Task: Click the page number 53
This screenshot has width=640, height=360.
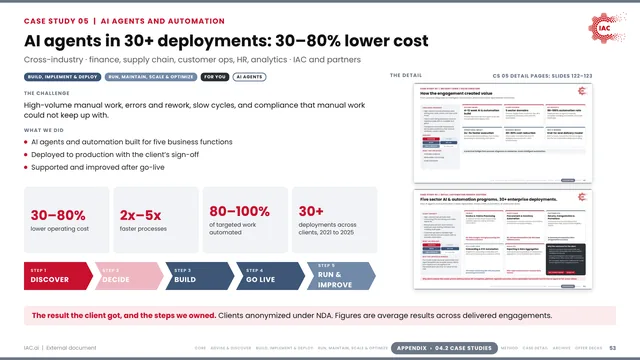Action: pyautogui.click(x=612, y=348)
